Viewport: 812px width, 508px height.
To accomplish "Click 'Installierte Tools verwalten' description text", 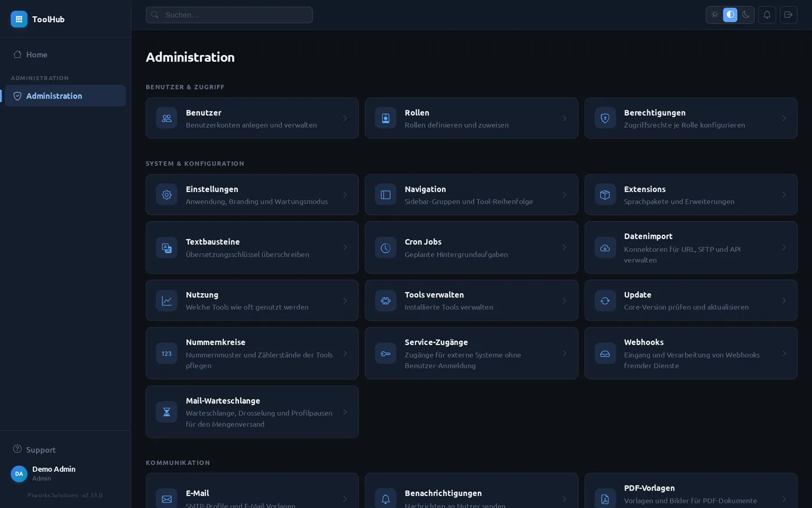I will click(448, 307).
